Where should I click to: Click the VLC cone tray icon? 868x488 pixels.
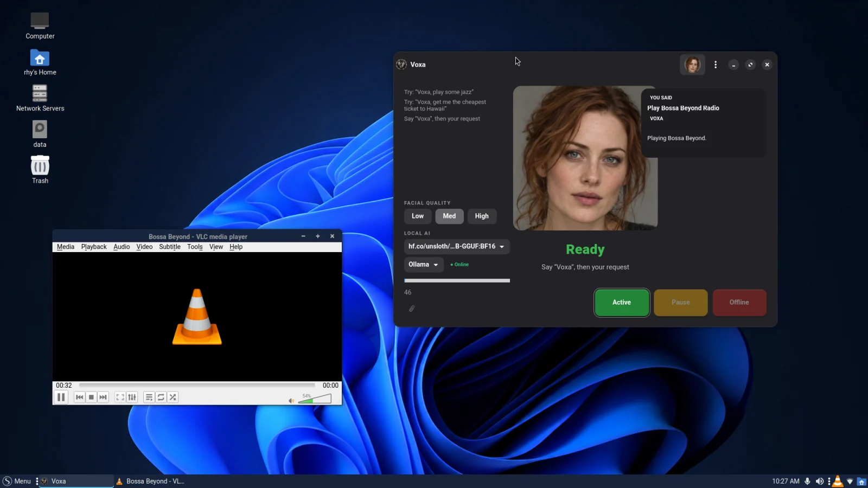point(838,481)
